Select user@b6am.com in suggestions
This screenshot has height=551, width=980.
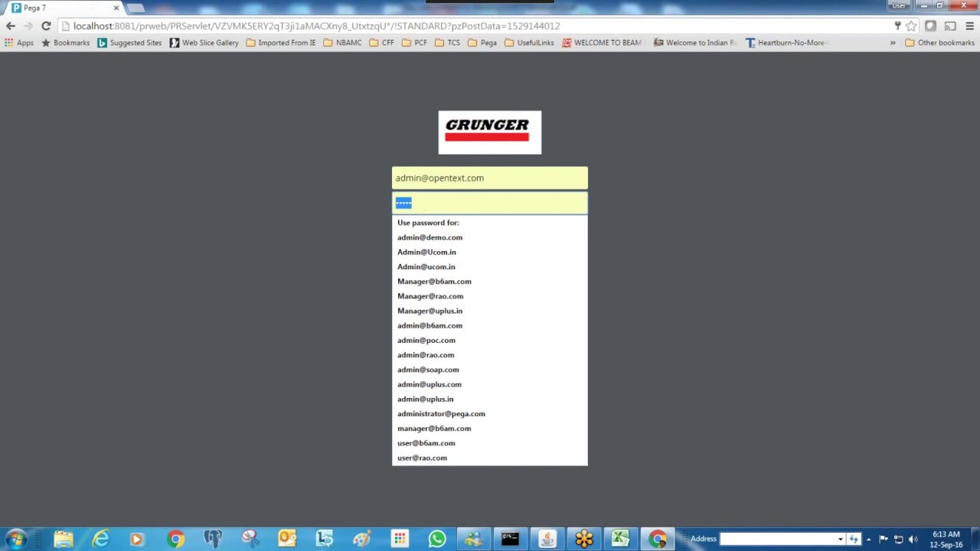pos(489,443)
